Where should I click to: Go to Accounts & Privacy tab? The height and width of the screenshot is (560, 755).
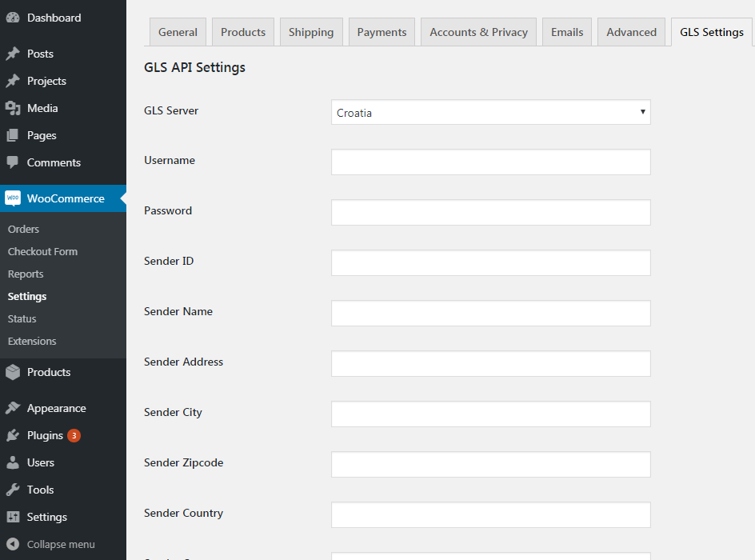(478, 32)
